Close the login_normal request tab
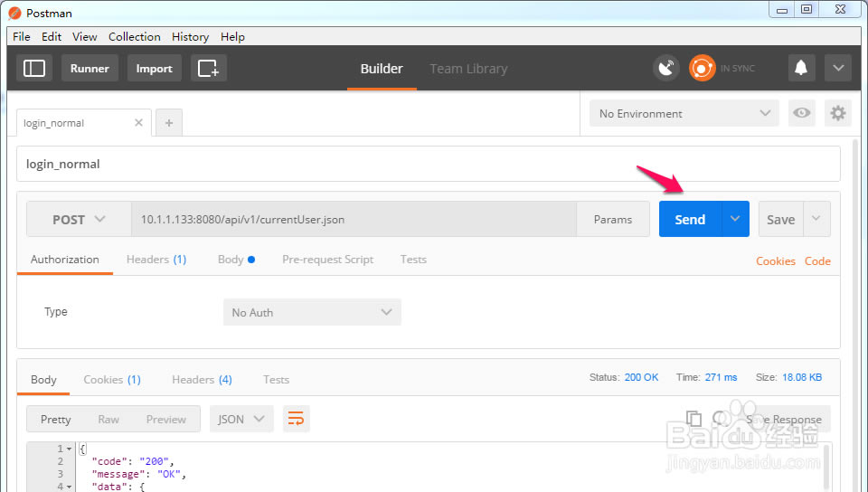 point(138,122)
